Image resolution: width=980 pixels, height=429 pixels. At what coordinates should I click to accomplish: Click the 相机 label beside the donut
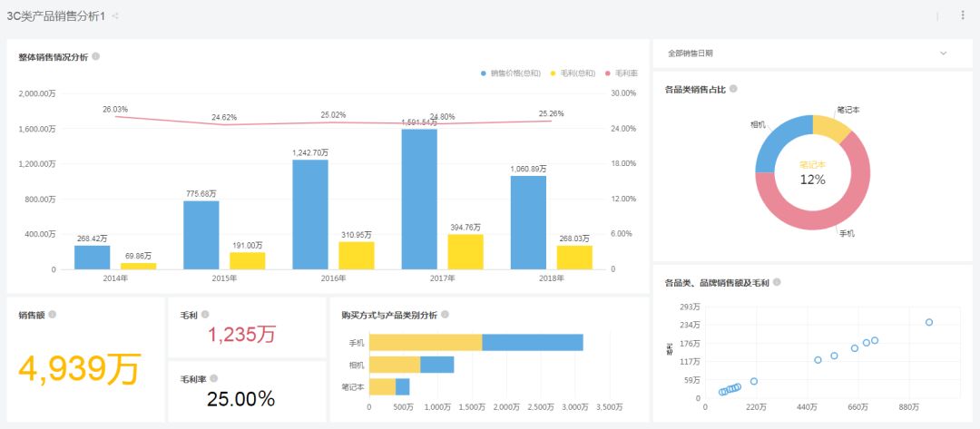click(x=758, y=124)
